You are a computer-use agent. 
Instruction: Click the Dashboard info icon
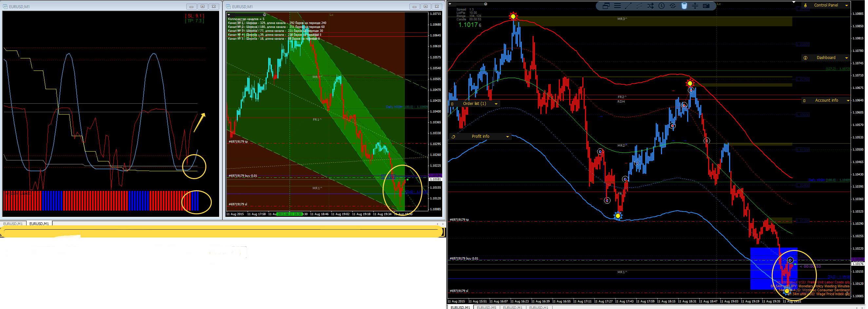tap(805, 58)
